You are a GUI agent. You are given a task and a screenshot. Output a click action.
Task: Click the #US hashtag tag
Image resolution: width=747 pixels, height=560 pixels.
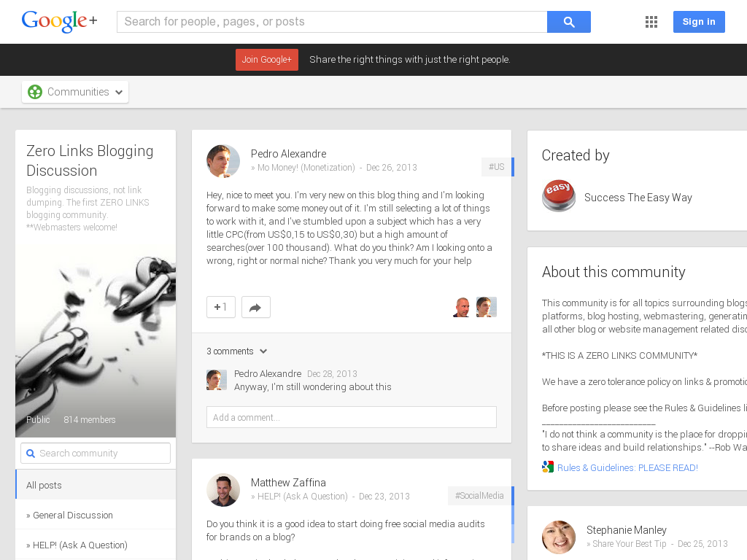tap(496, 167)
